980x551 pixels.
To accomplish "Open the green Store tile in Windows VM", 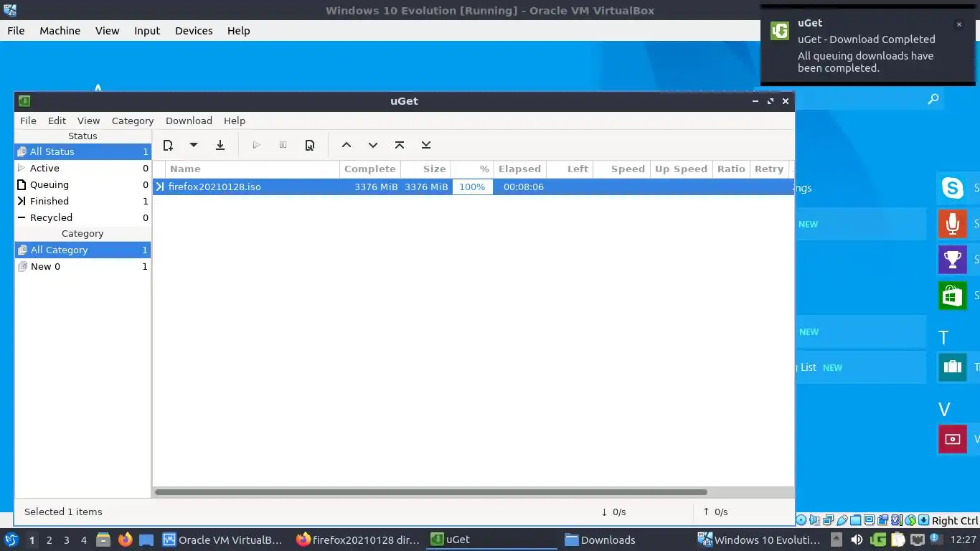I will [x=953, y=296].
